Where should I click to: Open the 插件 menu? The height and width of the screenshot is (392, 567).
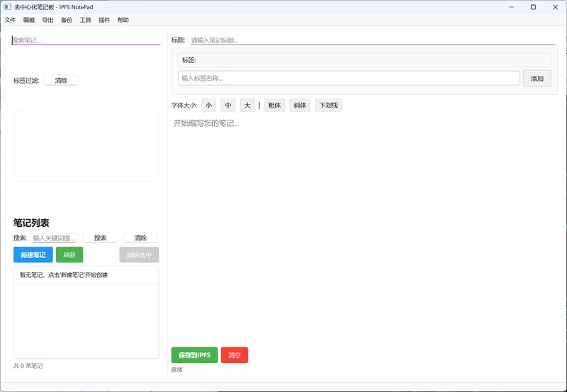pyautogui.click(x=104, y=20)
